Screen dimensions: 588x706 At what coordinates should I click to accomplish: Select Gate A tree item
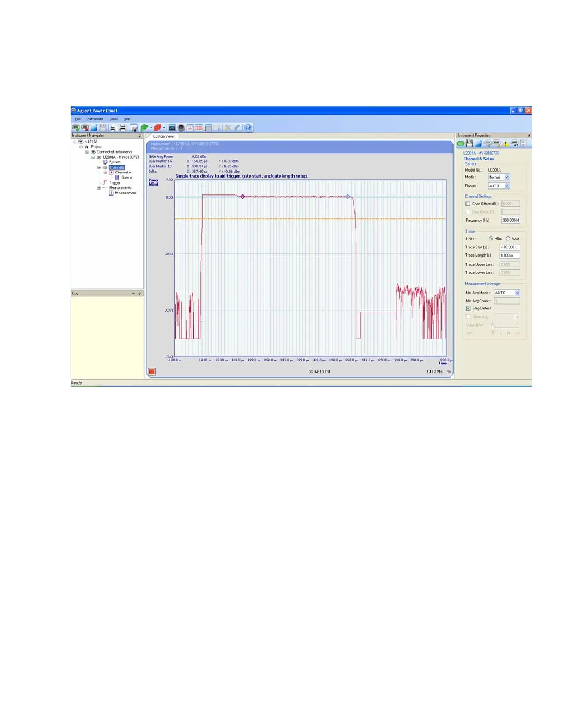127,178
